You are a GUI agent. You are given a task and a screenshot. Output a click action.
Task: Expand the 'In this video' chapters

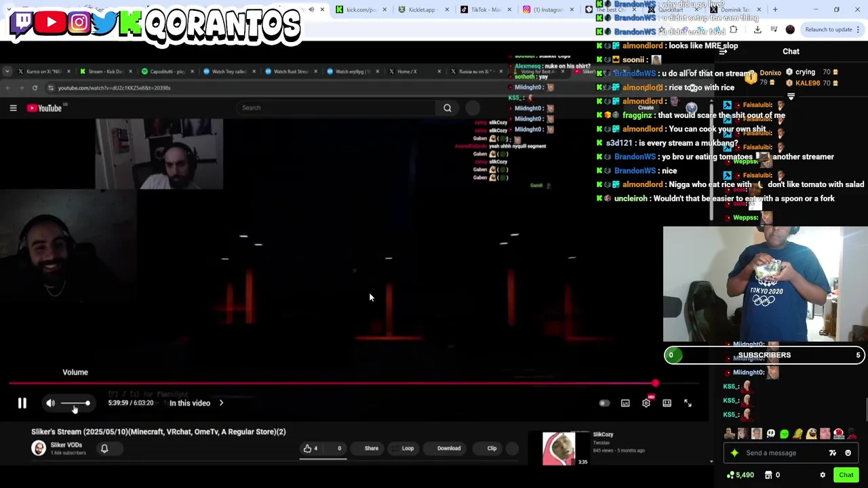197,403
